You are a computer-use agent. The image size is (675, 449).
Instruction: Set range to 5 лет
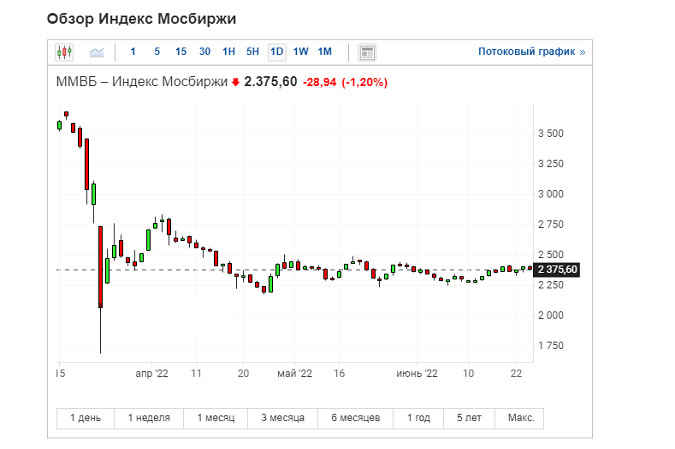point(469,418)
